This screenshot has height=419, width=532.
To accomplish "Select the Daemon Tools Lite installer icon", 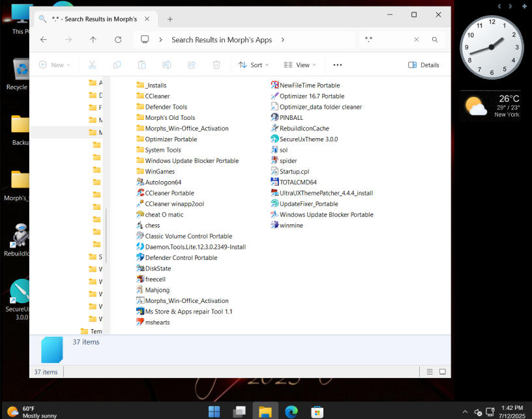I will 140,247.
